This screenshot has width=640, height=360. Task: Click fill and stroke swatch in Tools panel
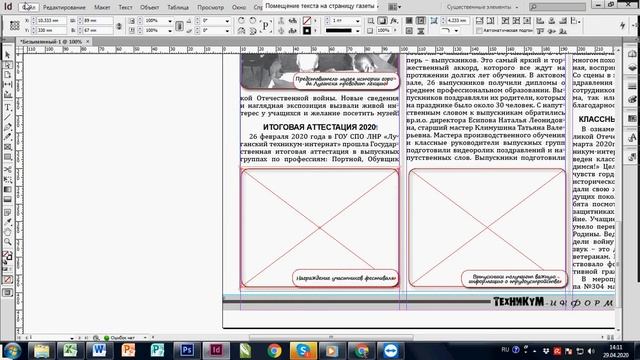[x=7, y=257]
